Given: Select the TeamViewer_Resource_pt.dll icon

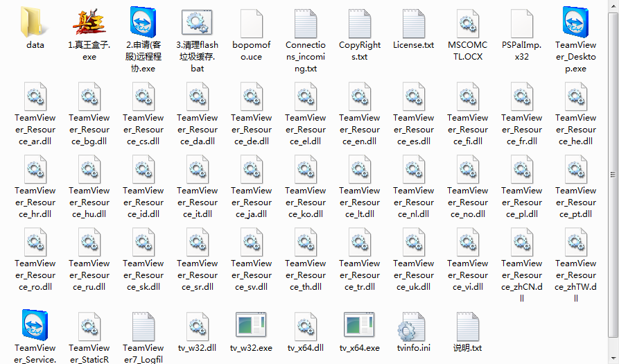Looking at the screenshot, I should (x=576, y=169).
